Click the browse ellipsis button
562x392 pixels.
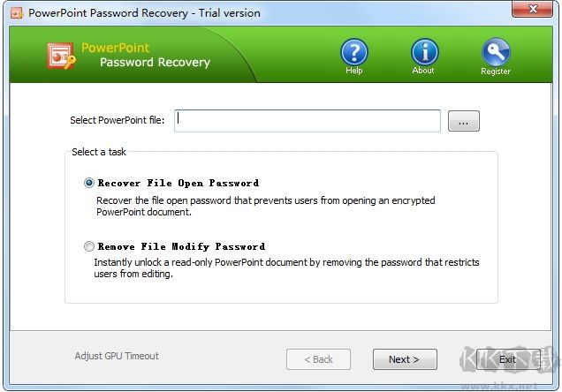464,122
